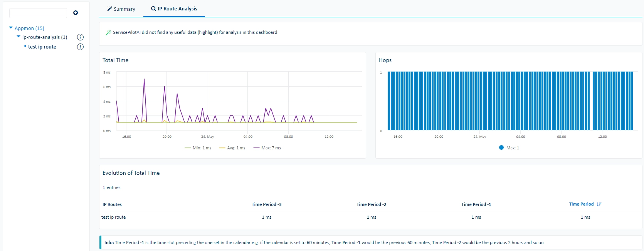Click the Time Period -3 column header
The width and height of the screenshot is (644, 251).
pos(267,204)
